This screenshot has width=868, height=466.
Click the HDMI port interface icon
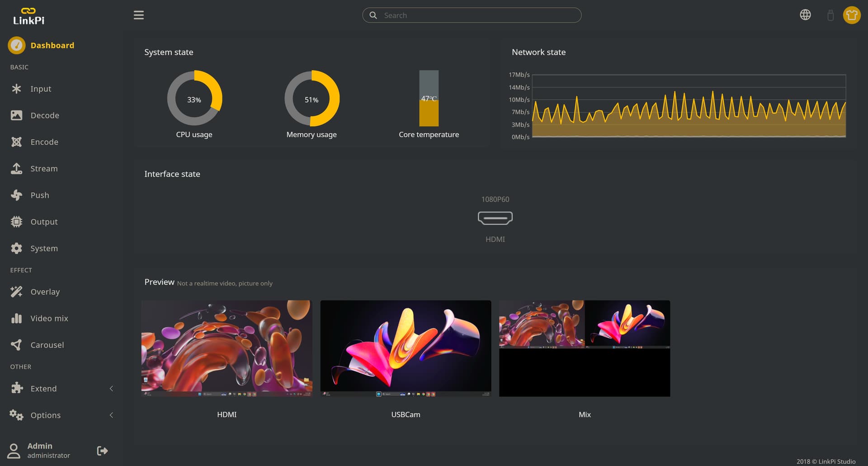coord(495,218)
